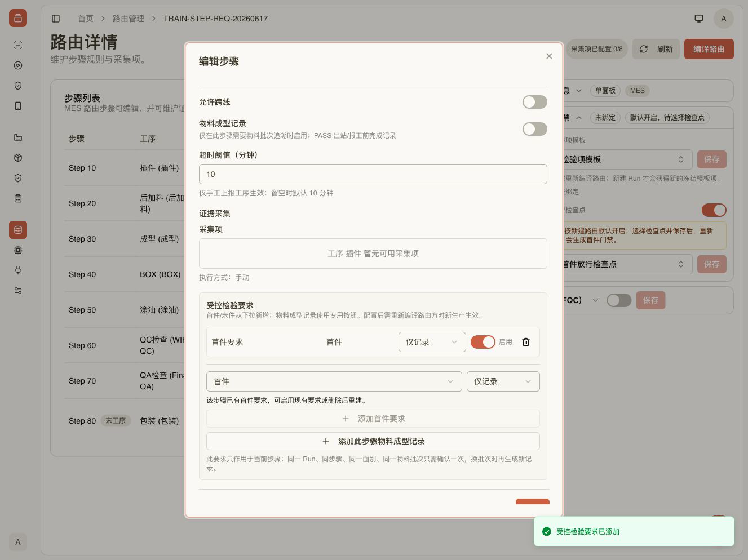Click the 单面板 tag
The width and height of the screenshot is (748, 560).
605,91
